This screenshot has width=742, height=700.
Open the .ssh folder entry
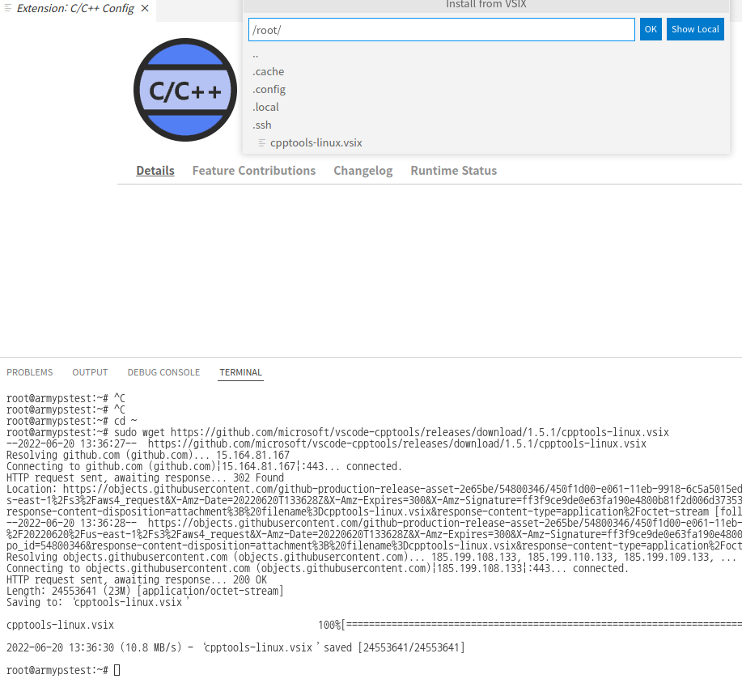coord(486,125)
